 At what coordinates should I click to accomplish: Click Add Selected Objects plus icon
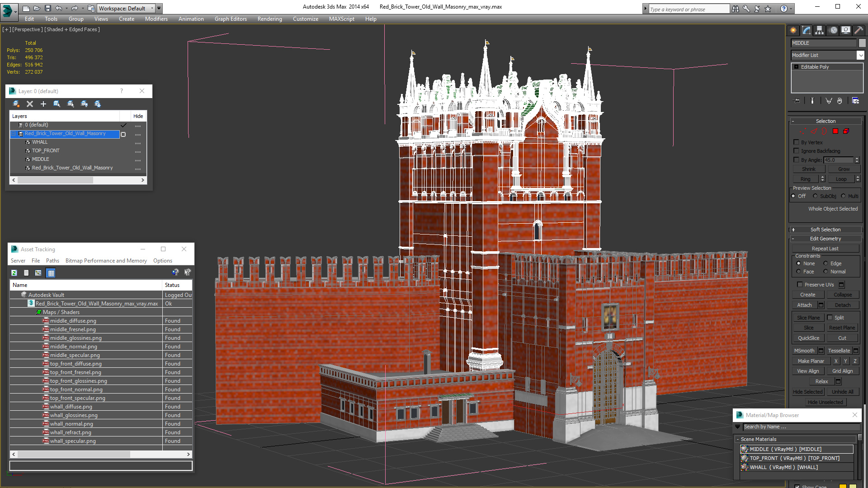point(43,104)
